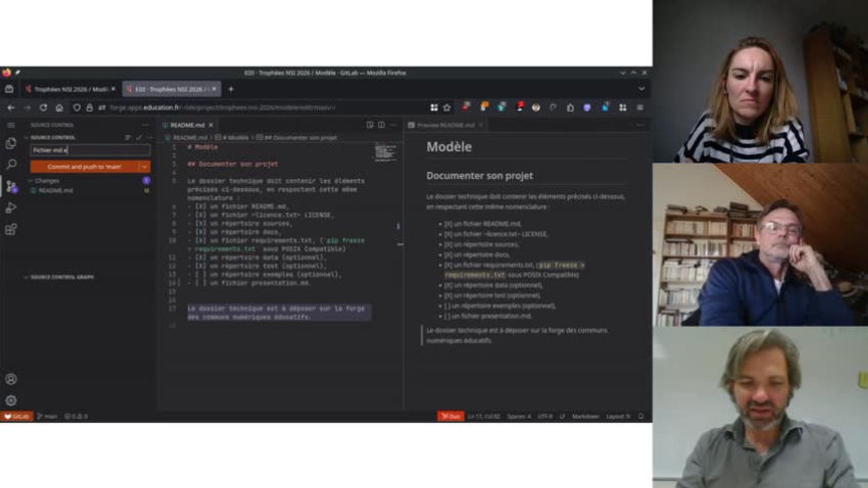The width and height of the screenshot is (868, 488).
Task: Open the Search view in the activity bar
Action: click(11, 164)
